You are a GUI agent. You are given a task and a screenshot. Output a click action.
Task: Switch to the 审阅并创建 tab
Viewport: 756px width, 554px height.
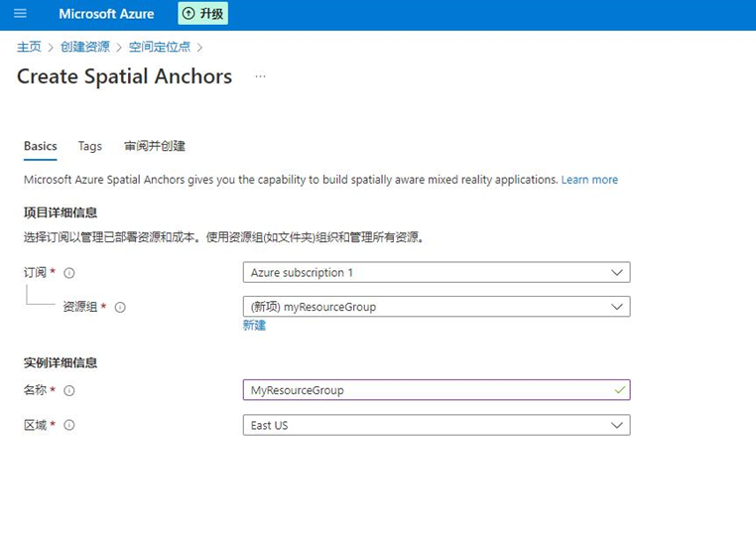(x=155, y=146)
